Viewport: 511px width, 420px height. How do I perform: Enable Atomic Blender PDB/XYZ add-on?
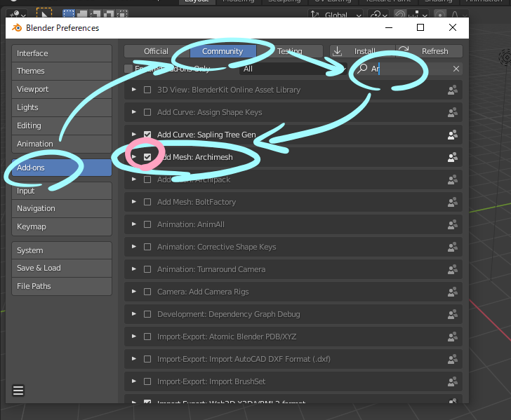pos(147,337)
